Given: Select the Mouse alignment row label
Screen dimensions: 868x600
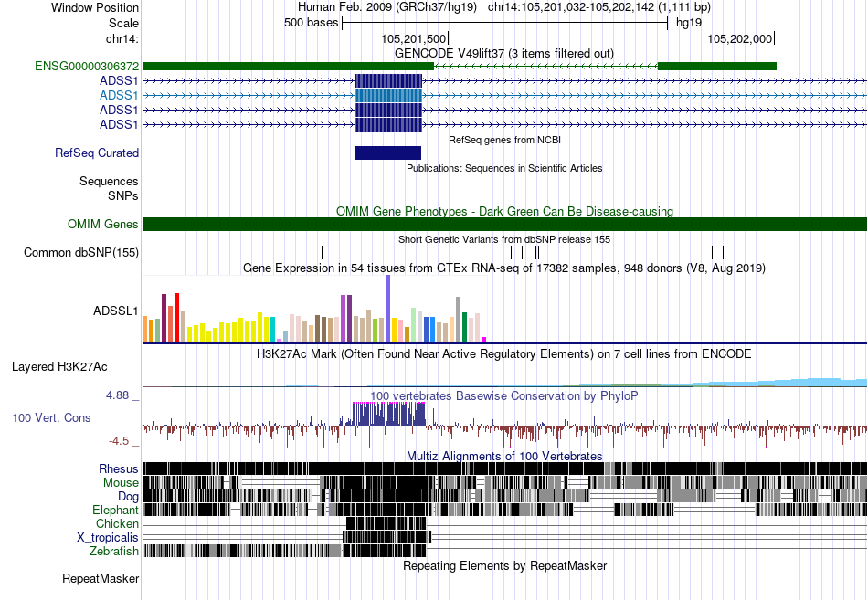Looking at the screenshot, I should click(121, 483).
